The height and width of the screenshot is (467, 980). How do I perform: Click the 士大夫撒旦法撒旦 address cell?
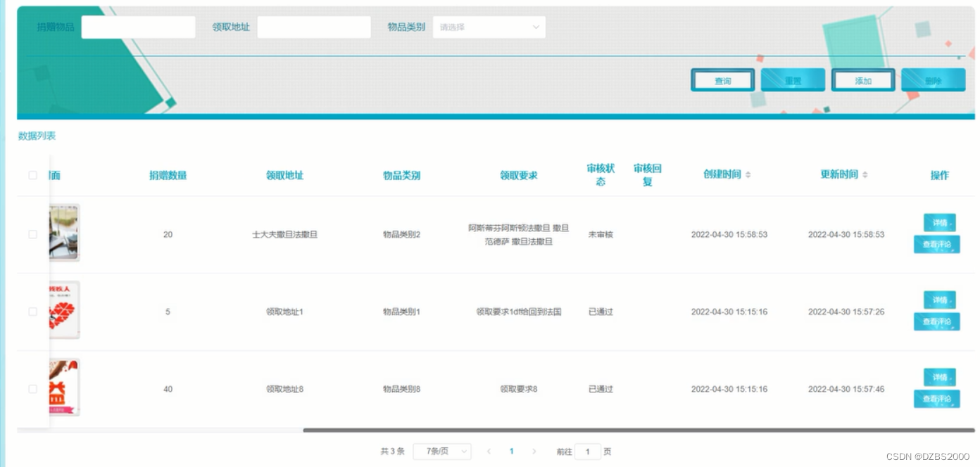(284, 234)
